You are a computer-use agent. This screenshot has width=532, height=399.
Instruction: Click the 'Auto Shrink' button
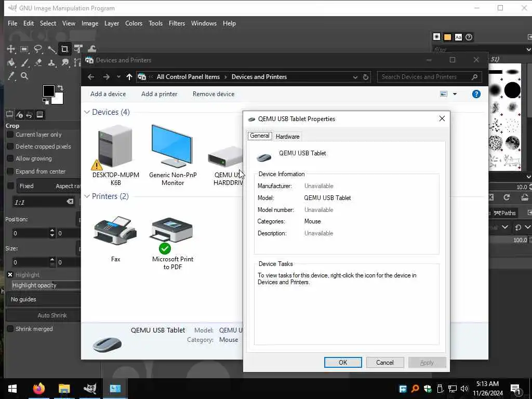click(x=44, y=315)
